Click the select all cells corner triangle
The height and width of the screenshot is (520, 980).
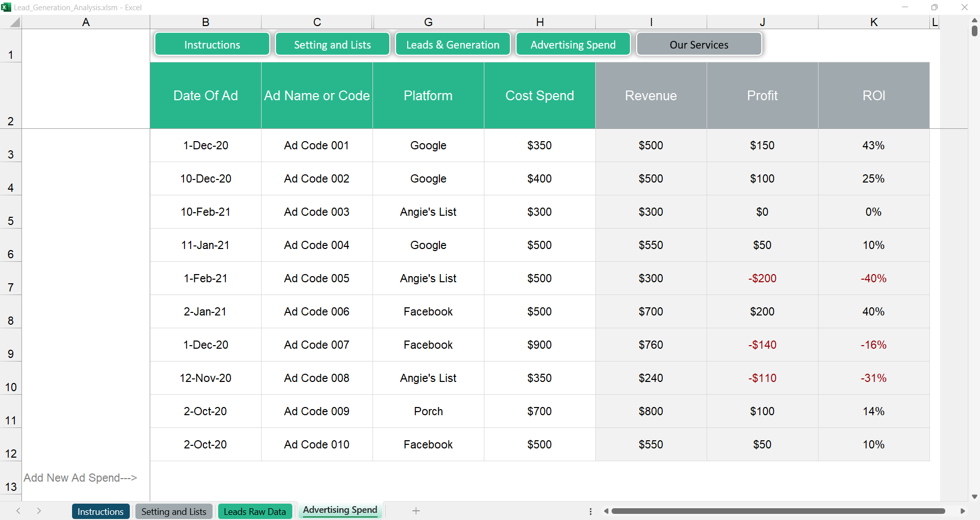tap(15, 22)
